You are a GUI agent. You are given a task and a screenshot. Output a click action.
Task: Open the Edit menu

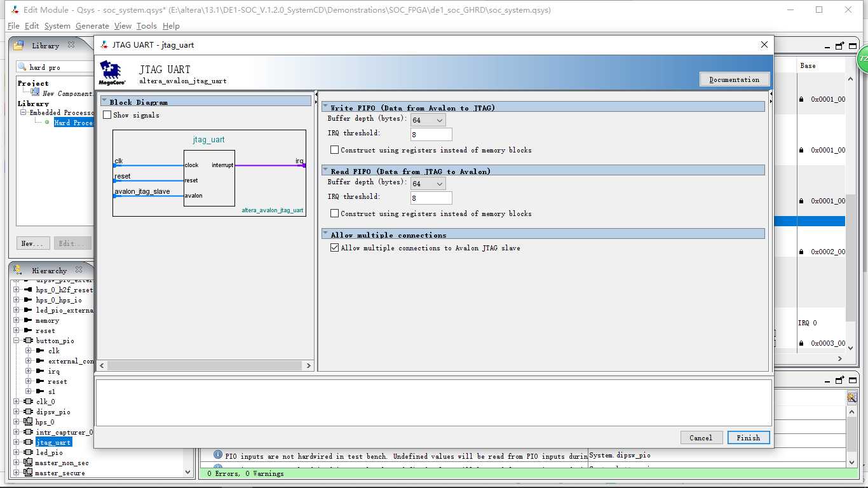[x=32, y=26]
